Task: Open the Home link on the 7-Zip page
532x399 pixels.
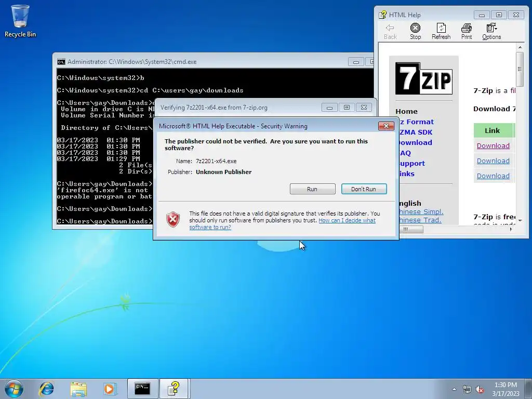Action: click(x=406, y=111)
